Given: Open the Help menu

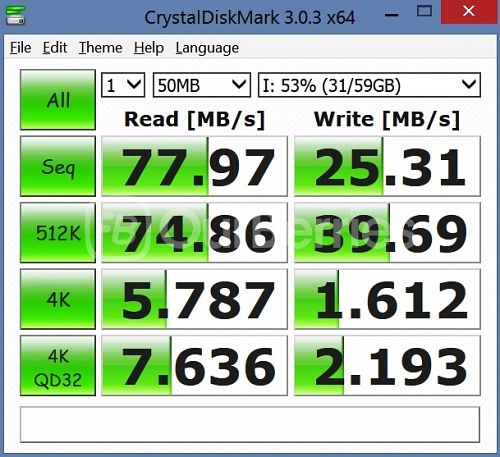Looking at the screenshot, I should point(149,48).
